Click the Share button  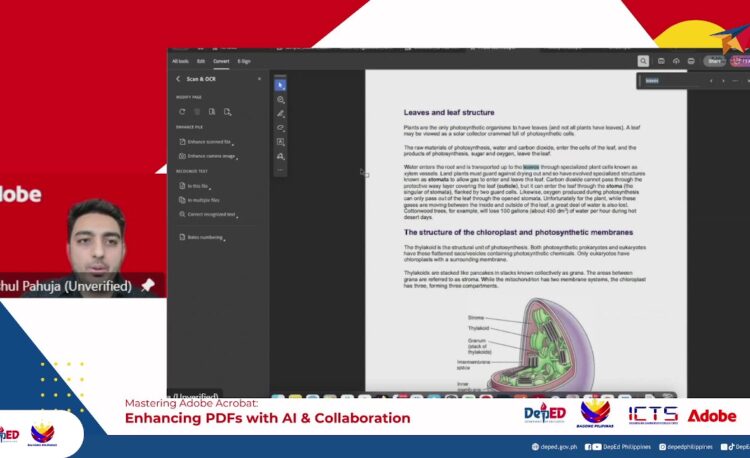(714, 61)
